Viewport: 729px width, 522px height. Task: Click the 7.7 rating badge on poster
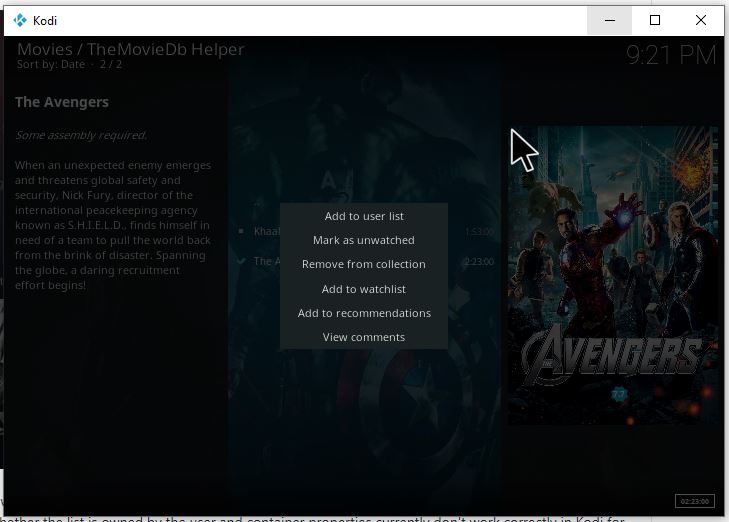tap(619, 395)
